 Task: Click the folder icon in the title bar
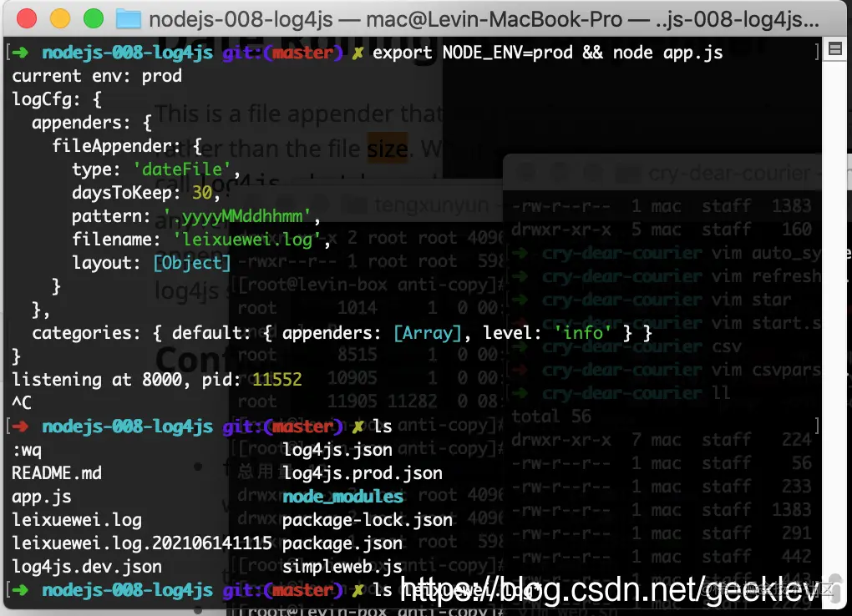(129, 19)
